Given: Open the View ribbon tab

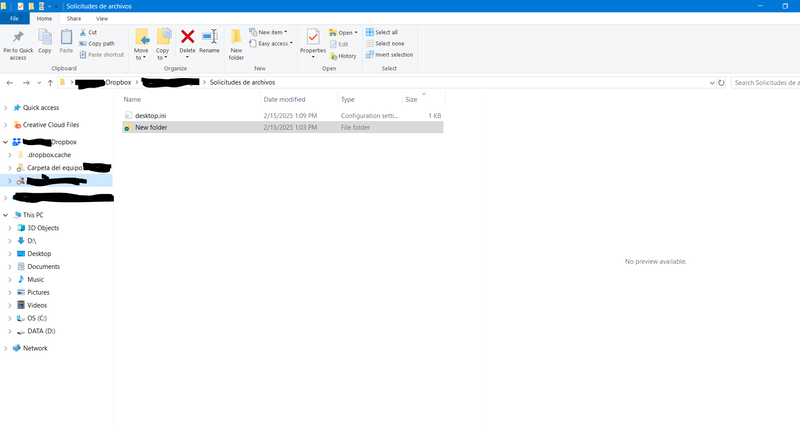Looking at the screenshot, I should tap(102, 18).
